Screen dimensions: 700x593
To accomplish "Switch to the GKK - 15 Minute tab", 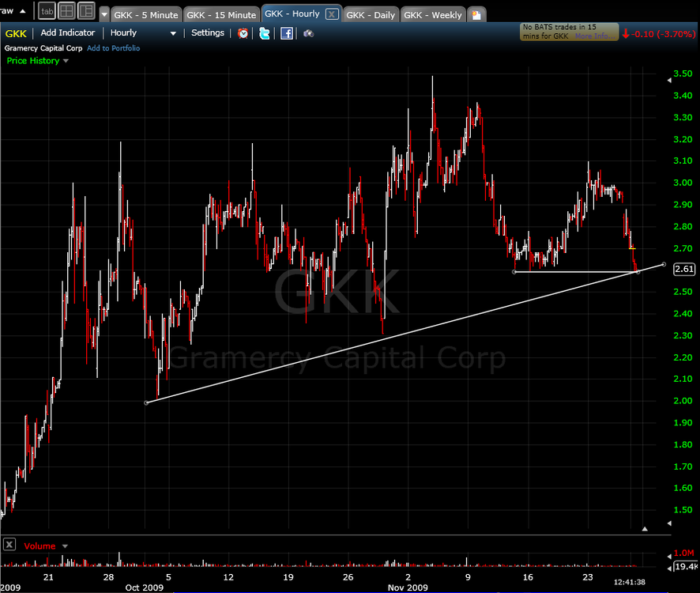I will (221, 15).
